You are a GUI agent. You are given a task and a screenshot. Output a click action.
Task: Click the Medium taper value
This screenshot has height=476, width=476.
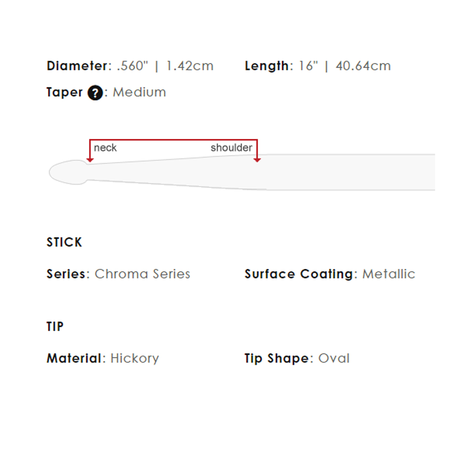[x=139, y=92]
